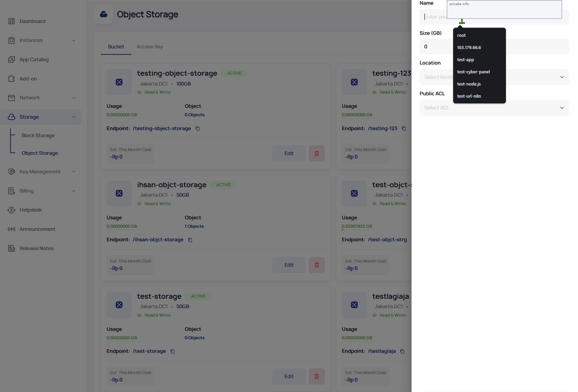Open Block Storage in sidebar
Screen dimensions: 578x392
(x=38, y=135)
